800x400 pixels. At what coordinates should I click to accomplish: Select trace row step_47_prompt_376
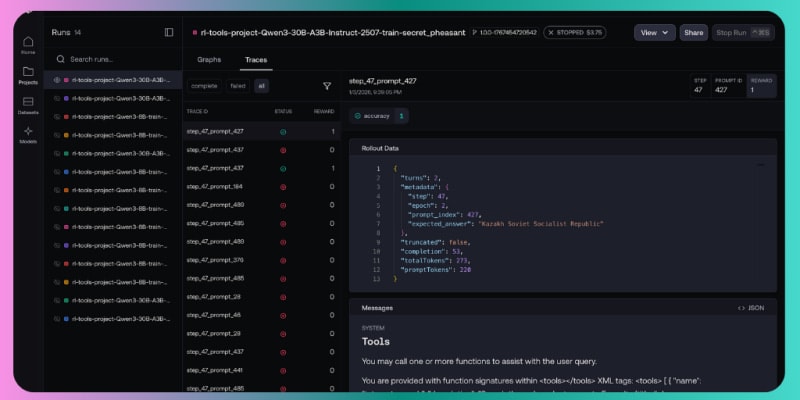tap(261, 260)
